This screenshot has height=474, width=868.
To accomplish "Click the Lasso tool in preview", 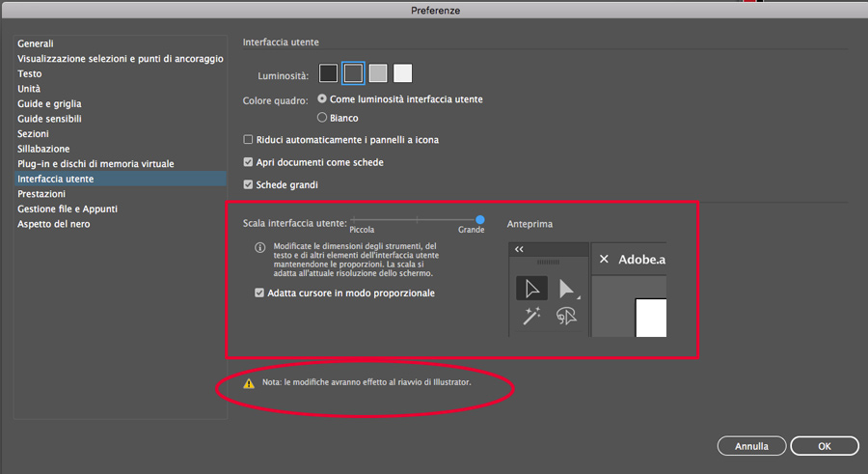I will (x=566, y=316).
